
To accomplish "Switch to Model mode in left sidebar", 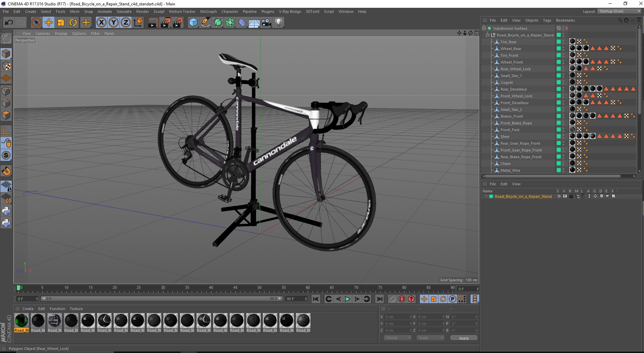I will (x=6, y=54).
